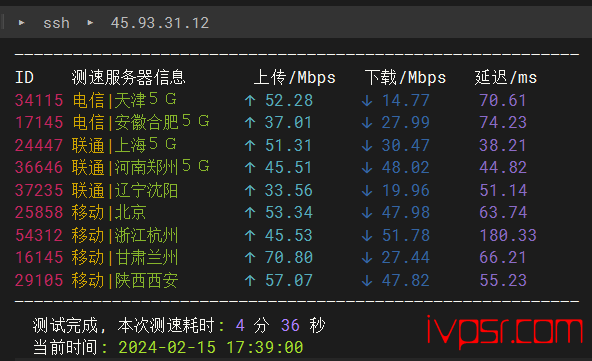Click the 移动|北京 server entry
Image resolution: width=592 pixels, height=361 pixels.
click(x=109, y=213)
